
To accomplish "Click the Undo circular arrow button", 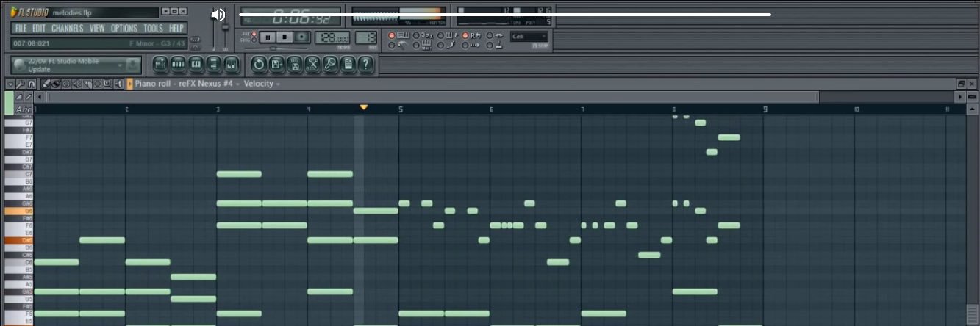I will pos(259,64).
